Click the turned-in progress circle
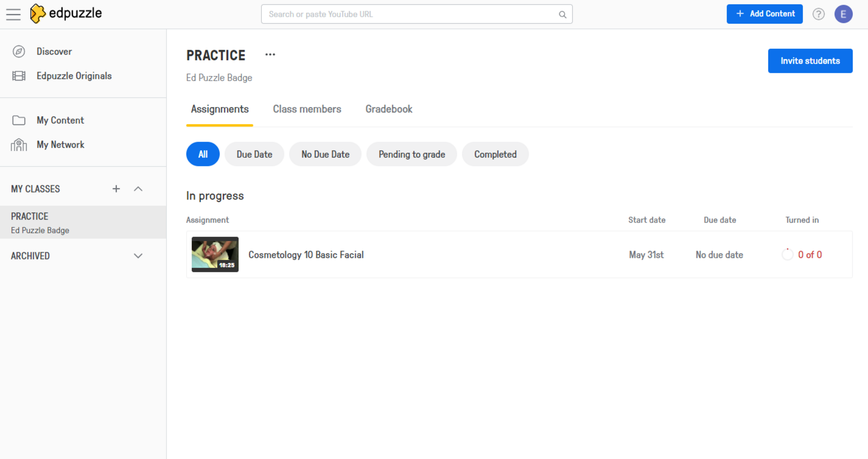 click(x=787, y=255)
